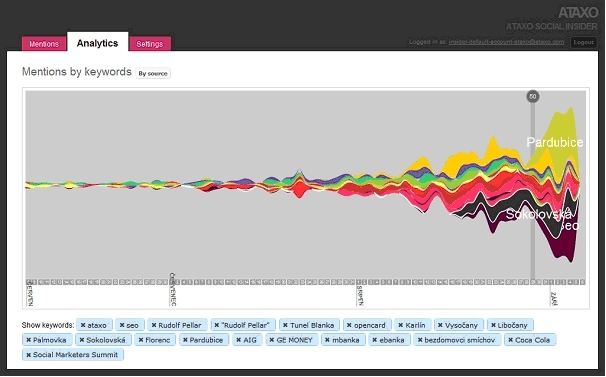Viewport: 606px width, 377px height.
Task: Toggle the ebanka keyword tag
Action: point(389,340)
